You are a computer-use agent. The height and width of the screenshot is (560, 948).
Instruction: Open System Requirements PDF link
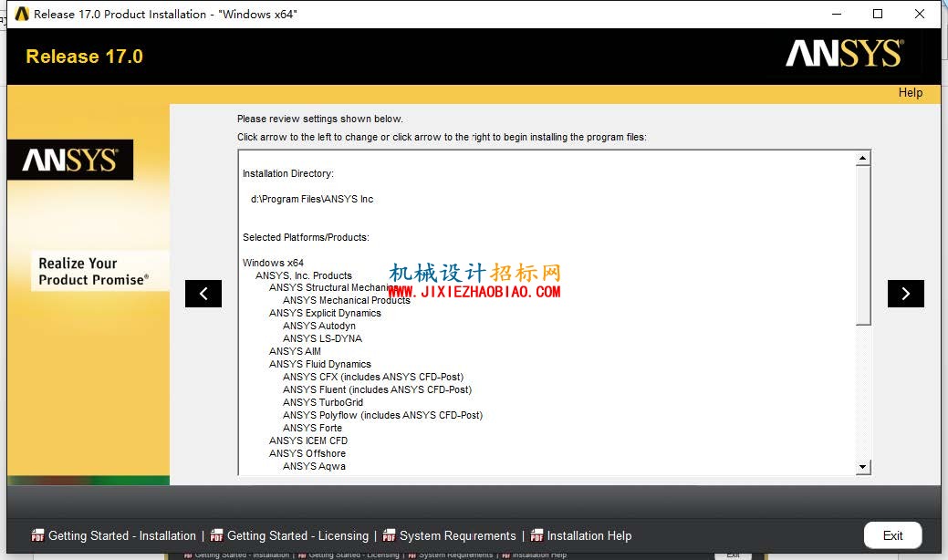[458, 536]
